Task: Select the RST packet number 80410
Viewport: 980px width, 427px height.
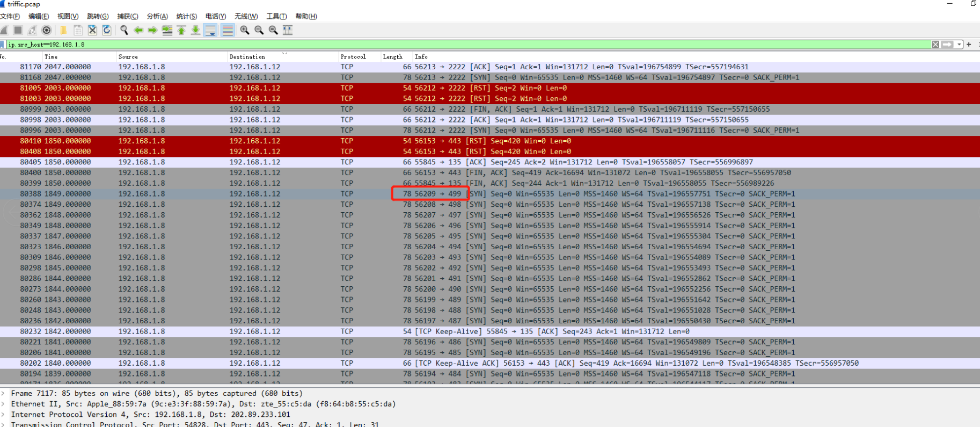Action: [490, 141]
